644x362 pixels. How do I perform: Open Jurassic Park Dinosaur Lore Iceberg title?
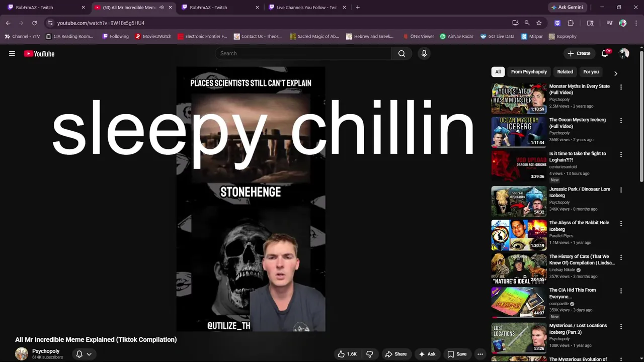[x=580, y=192]
